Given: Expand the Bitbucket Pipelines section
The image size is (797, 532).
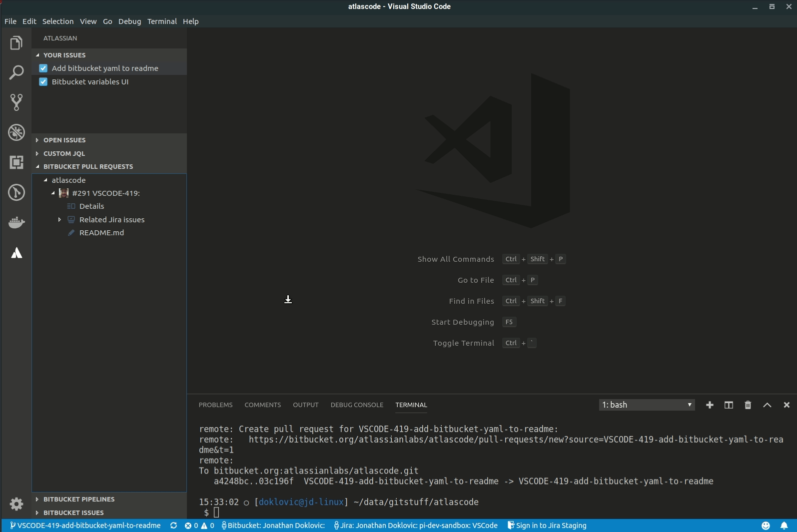Looking at the screenshot, I should click(x=78, y=500).
